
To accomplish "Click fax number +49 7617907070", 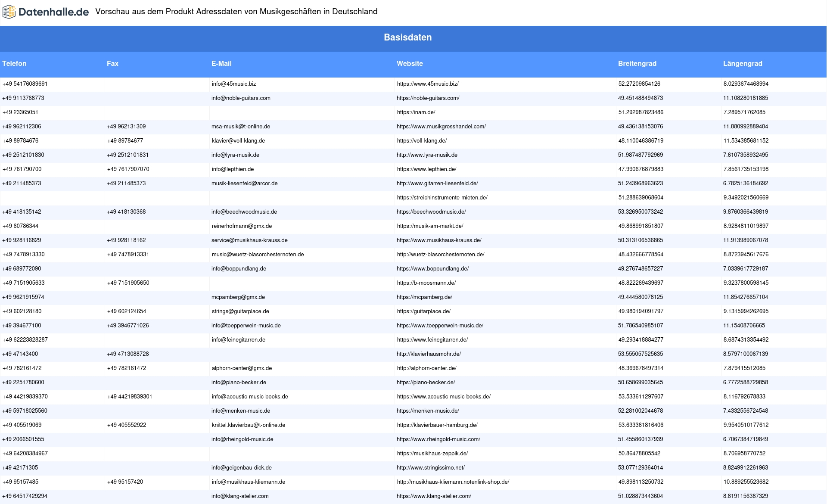I will pyautogui.click(x=128, y=169).
